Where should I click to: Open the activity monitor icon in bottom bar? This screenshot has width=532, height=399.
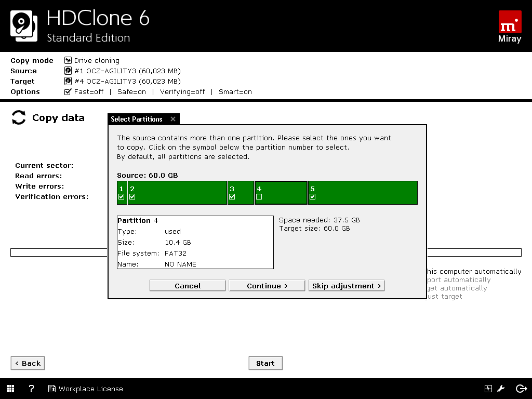[x=488, y=389]
